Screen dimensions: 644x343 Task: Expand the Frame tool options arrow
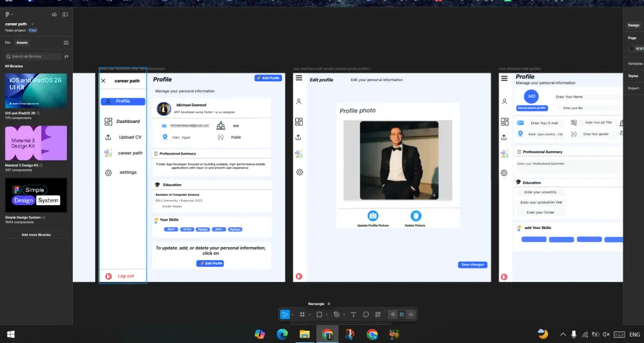point(309,315)
